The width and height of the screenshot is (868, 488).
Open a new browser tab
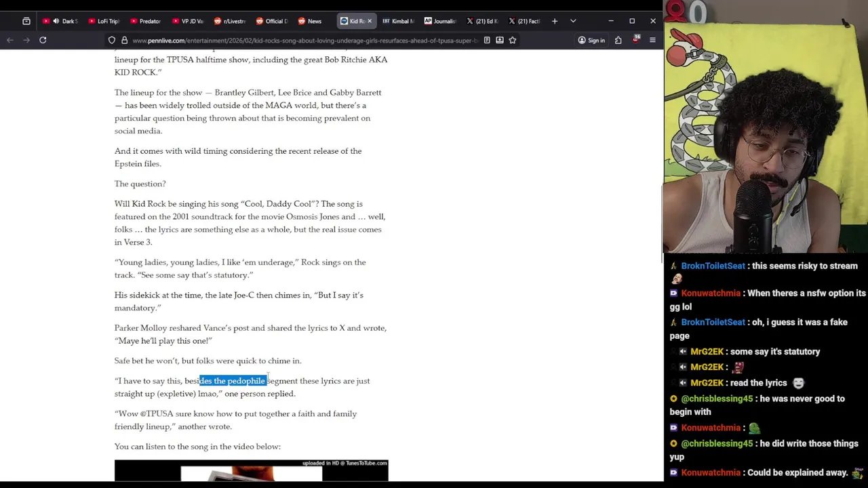point(555,21)
